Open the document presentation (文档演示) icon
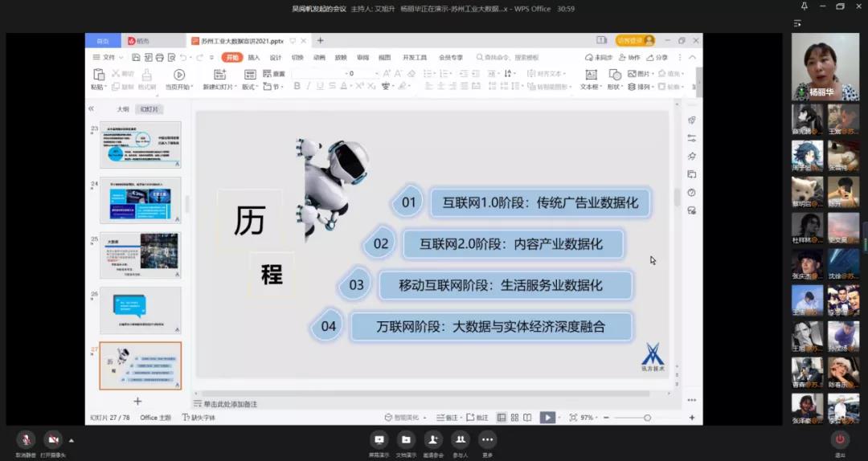This screenshot has height=461, width=868. 407,439
